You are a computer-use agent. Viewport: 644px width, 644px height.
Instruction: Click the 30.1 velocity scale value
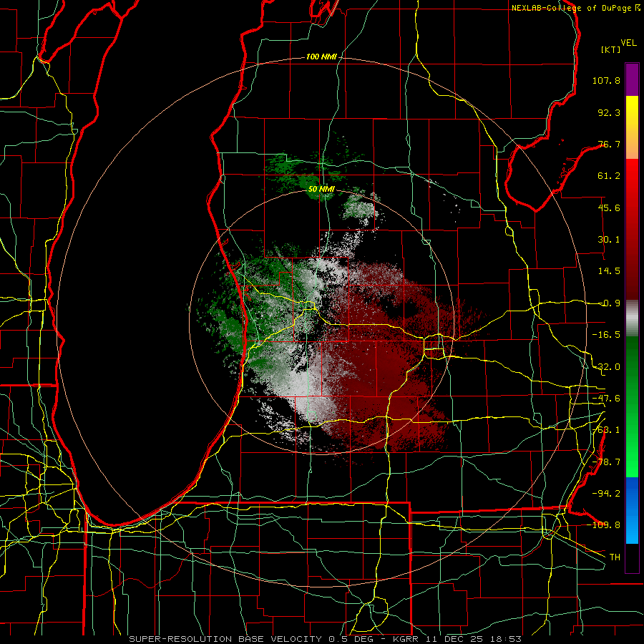tap(609, 240)
